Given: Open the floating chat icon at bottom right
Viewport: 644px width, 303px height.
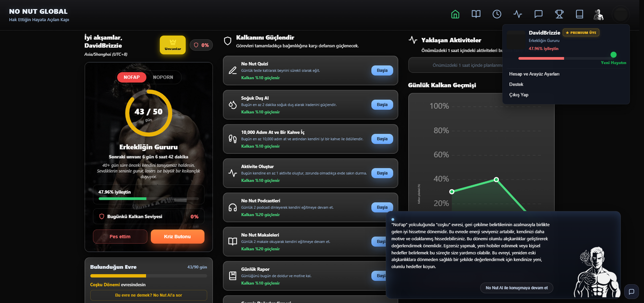Looking at the screenshot, I should [x=632, y=291].
